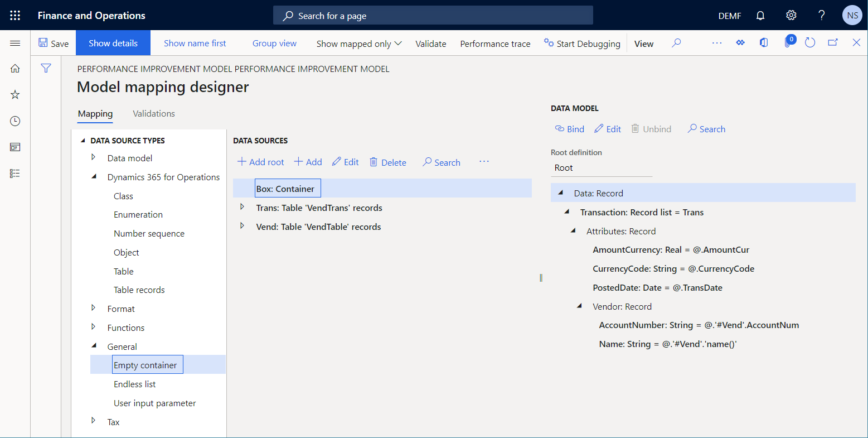Search within data model
This screenshot has height=438, width=868.
pos(706,129)
